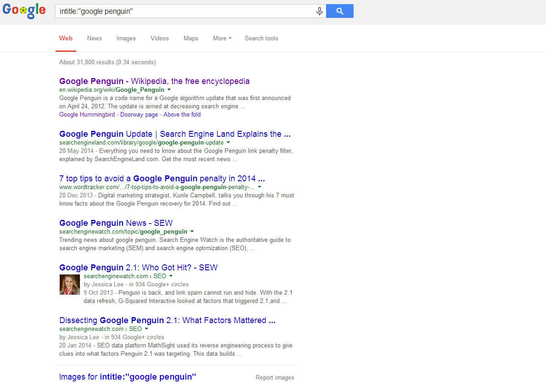Expand arrow beside searchengineland.com URL
Image resolution: width=546 pixels, height=392 pixels.
coord(228,142)
